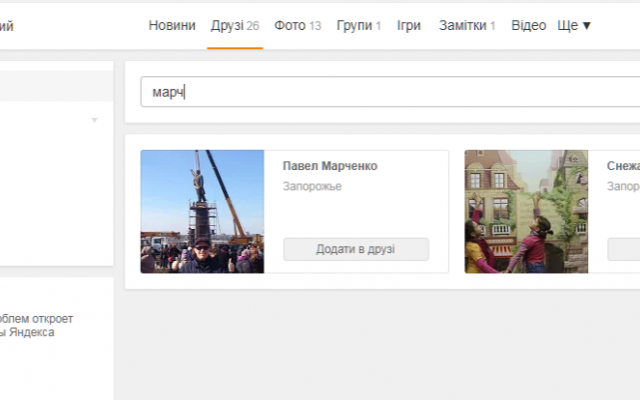The image size is (640, 400).
Task: Open the Відео tab
Action: click(529, 25)
